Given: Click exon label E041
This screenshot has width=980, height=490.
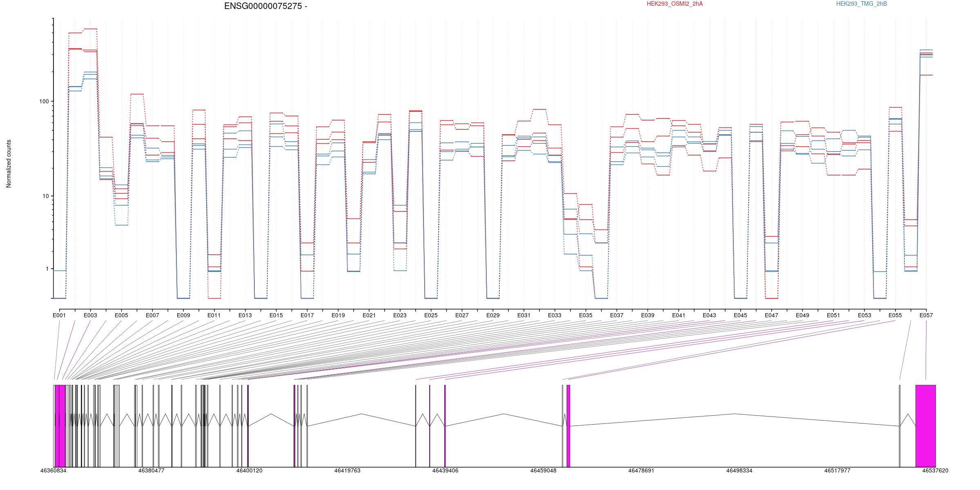Looking at the screenshot, I should click(679, 315).
